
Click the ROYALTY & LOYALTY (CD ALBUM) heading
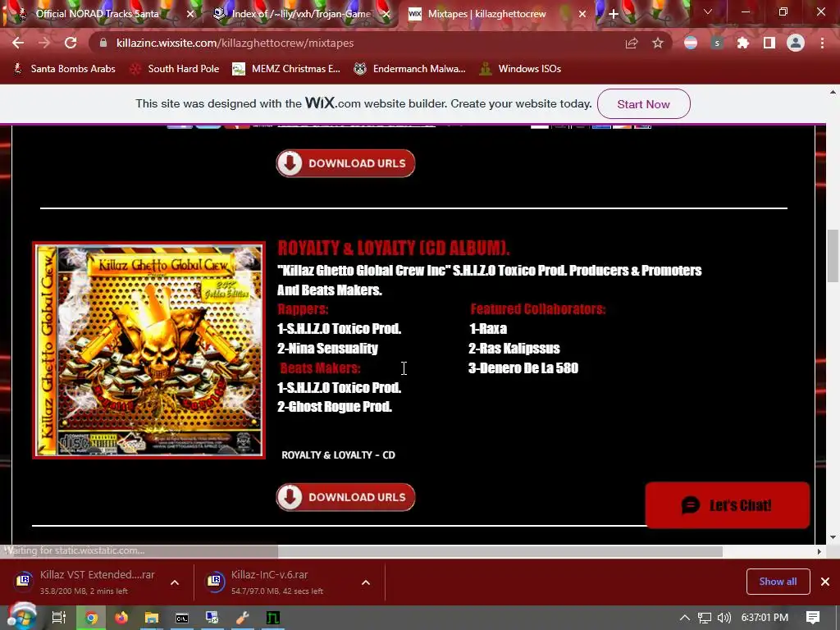(x=393, y=249)
